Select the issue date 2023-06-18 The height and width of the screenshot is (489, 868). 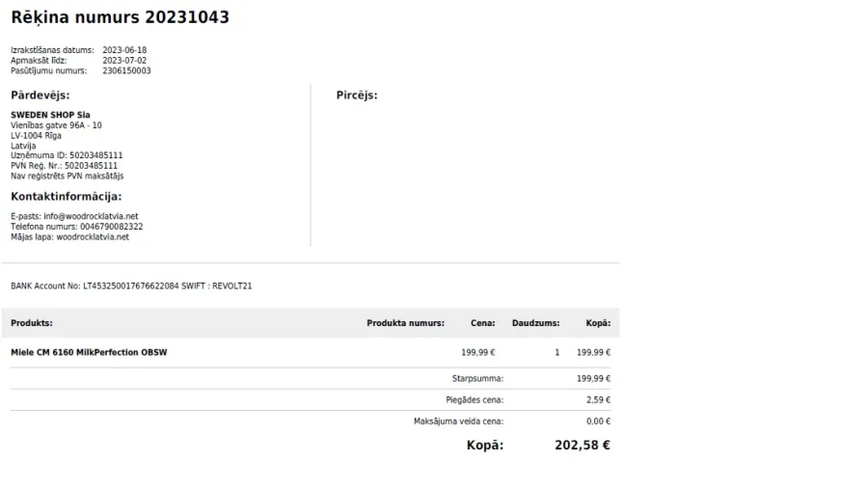click(124, 50)
